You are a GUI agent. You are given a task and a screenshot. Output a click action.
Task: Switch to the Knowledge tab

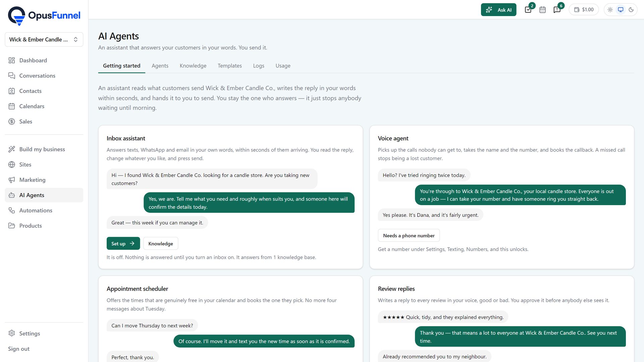[x=193, y=66]
